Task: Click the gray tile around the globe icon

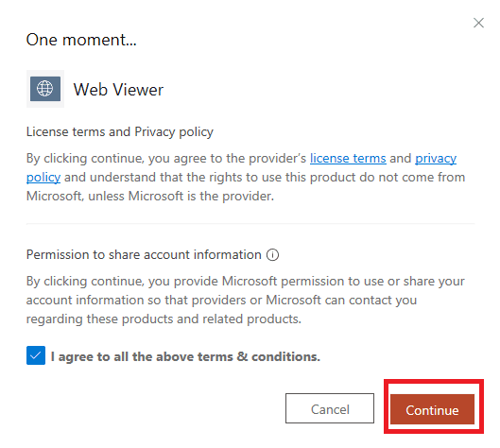Action: (45, 89)
